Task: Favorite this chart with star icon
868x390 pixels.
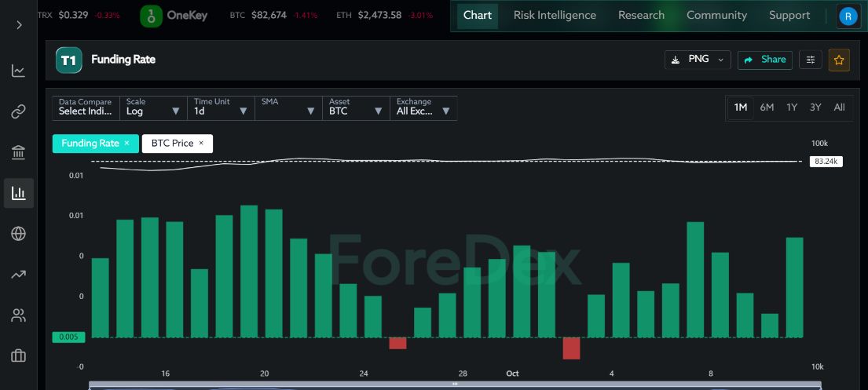Action: (x=839, y=60)
